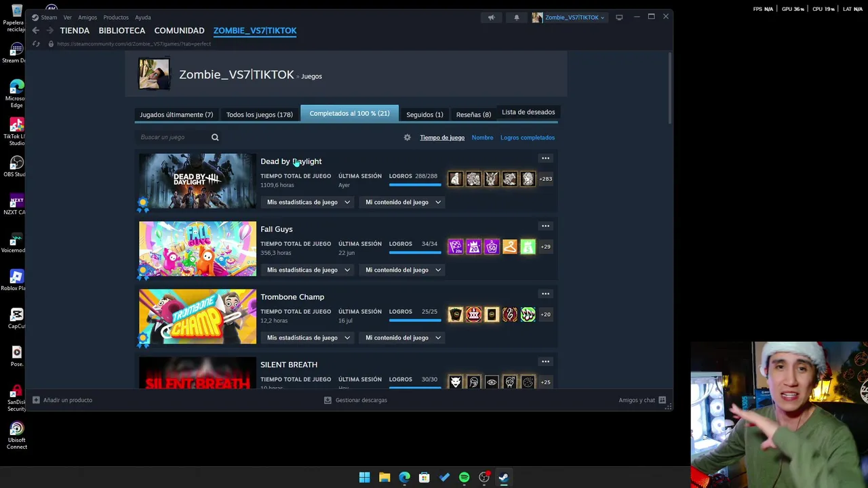Reload the page with the refresh icon
This screenshot has width=868, height=488.
[36, 44]
